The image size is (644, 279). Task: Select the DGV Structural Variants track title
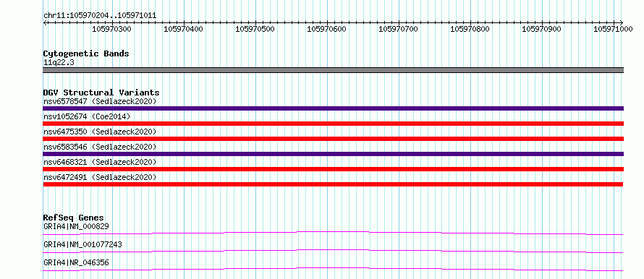click(x=101, y=93)
